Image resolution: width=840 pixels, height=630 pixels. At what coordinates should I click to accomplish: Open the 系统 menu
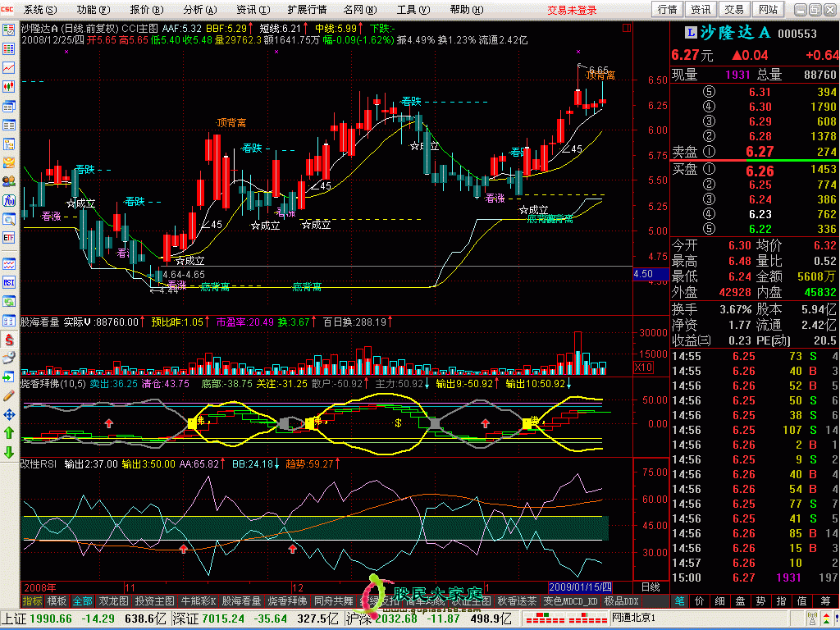point(39,10)
